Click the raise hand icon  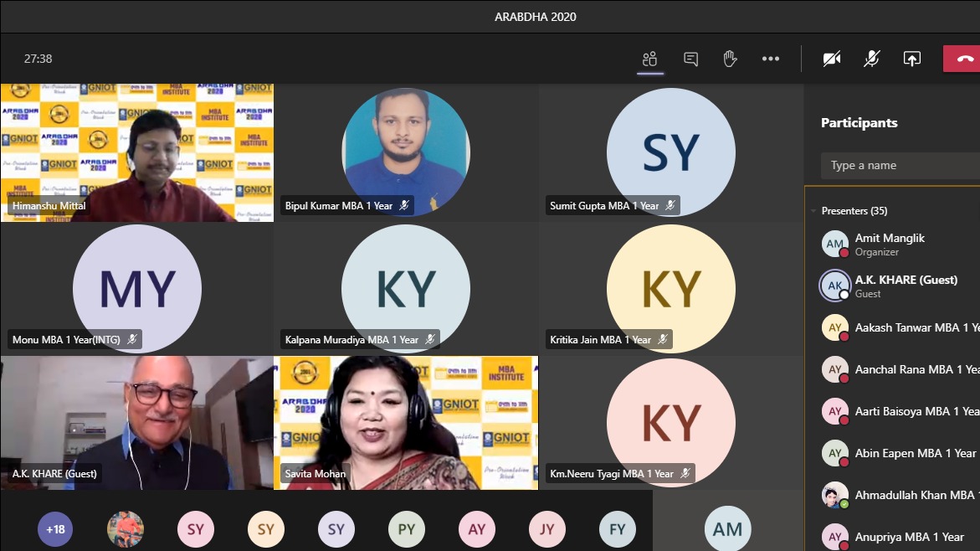(730, 59)
